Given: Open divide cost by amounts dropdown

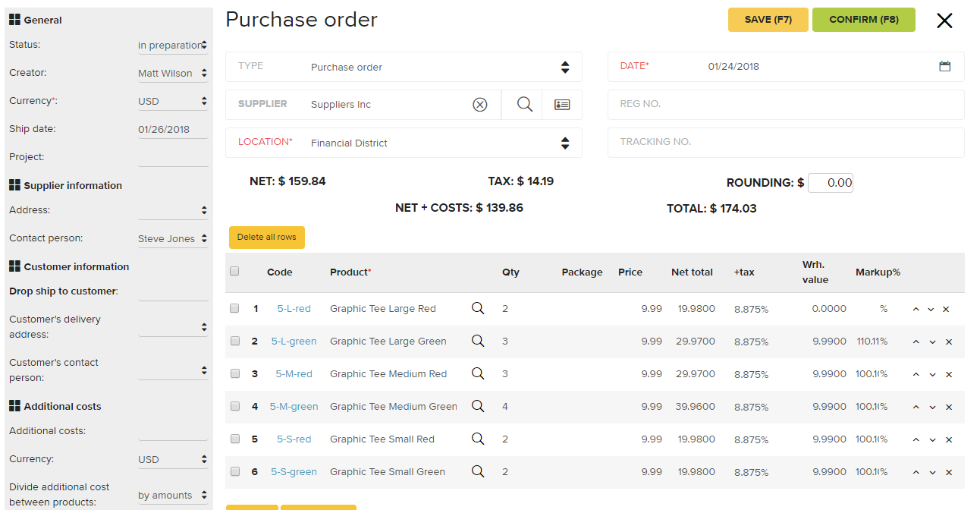Looking at the screenshot, I should tap(173, 496).
